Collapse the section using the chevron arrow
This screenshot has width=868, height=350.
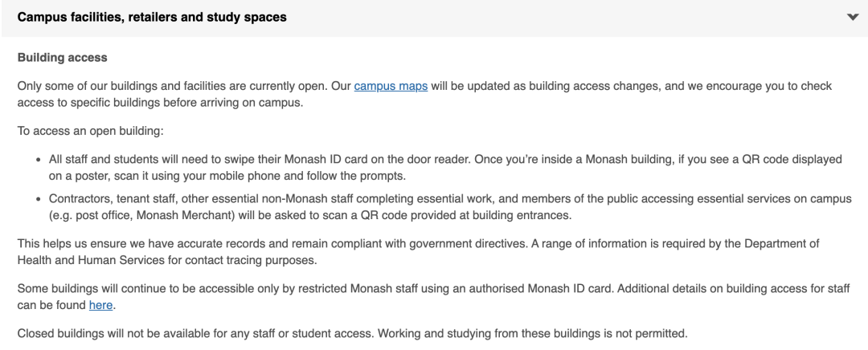click(x=853, y=17)
